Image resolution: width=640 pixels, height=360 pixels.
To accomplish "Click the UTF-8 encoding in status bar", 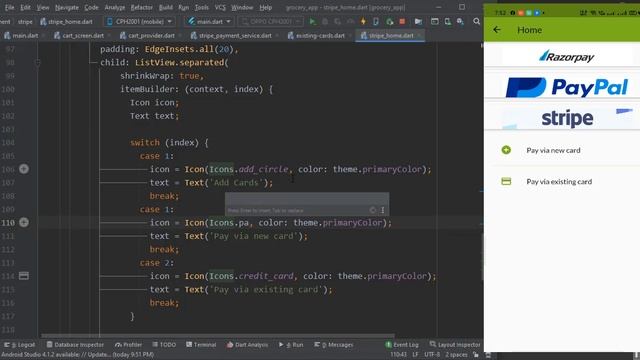I will click(x=432, y=355).
